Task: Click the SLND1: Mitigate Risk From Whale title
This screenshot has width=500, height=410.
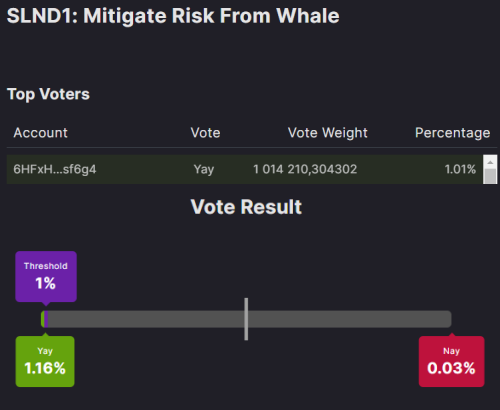Action: tap(173, 16)
